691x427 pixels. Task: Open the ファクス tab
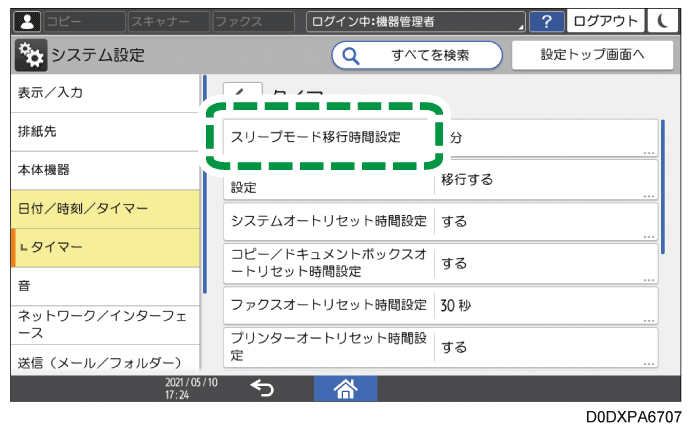[x=253, y=21]
